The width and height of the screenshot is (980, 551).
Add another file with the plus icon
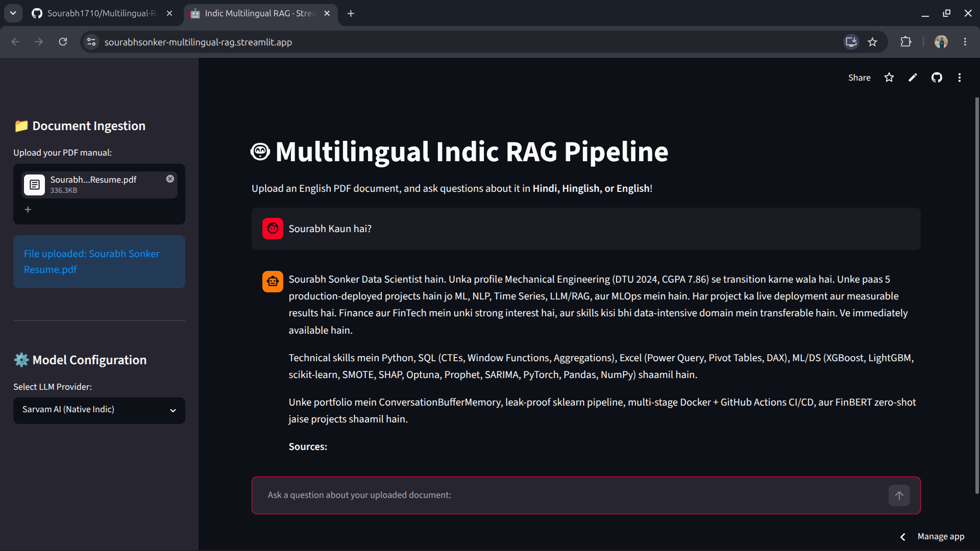pyautogui.click(x=28, y=210)
